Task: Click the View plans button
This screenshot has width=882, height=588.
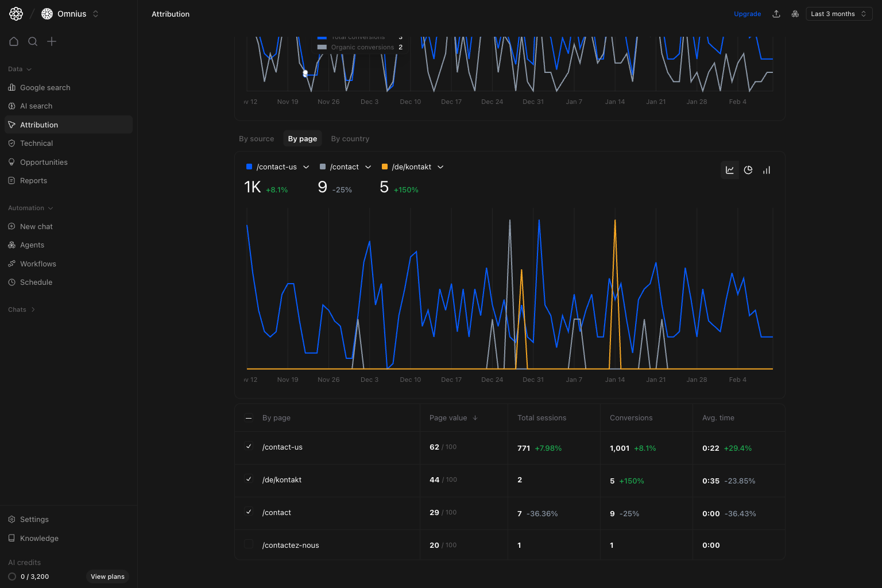Action: 107,577
